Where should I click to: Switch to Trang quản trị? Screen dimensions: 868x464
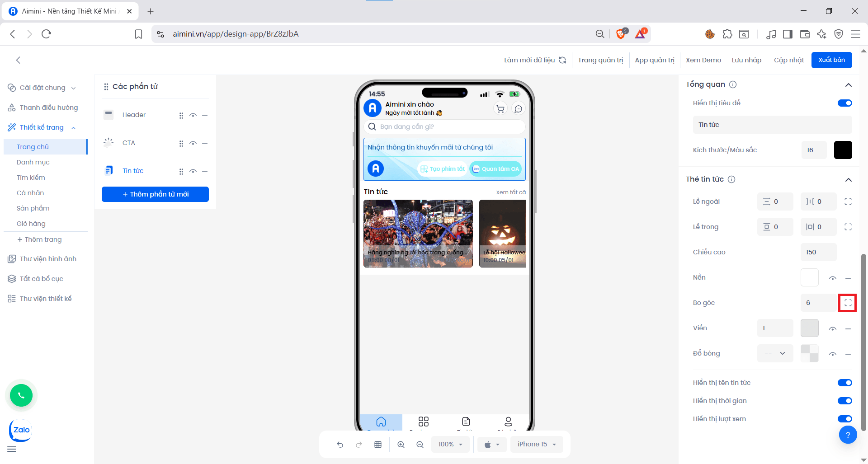pyautogui.click(x=601, y=60)
